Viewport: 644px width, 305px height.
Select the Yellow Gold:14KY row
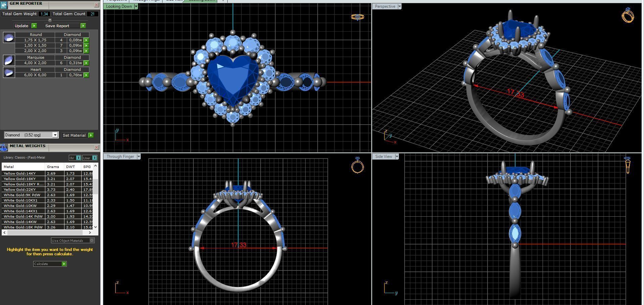(x=47, y=173)
